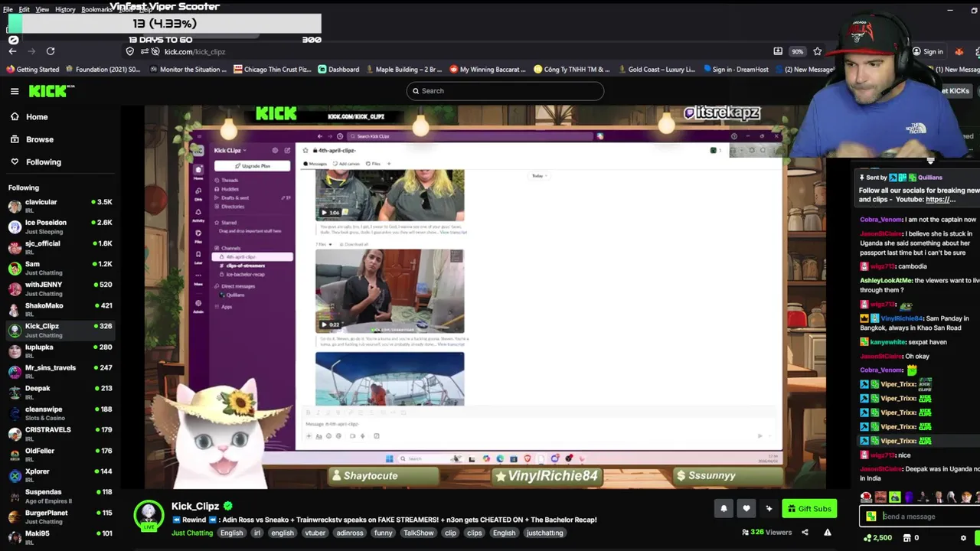Open Foundation (2021) bookmark
Image resolution: width=980 pixels, height=551 pixels.
click(103, 70)
